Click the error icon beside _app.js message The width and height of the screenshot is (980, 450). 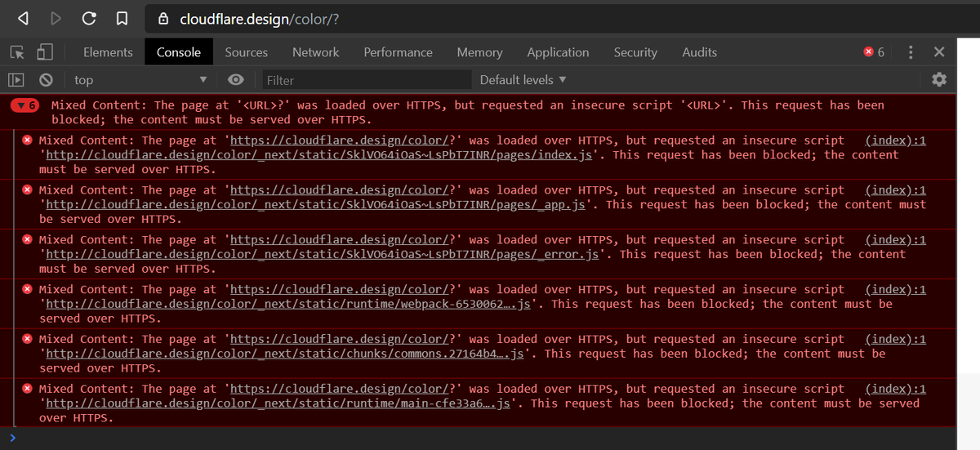(28, 190)
